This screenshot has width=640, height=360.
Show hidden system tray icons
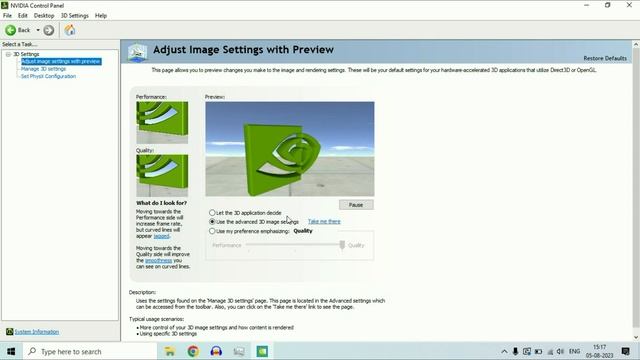pos(504,351)
